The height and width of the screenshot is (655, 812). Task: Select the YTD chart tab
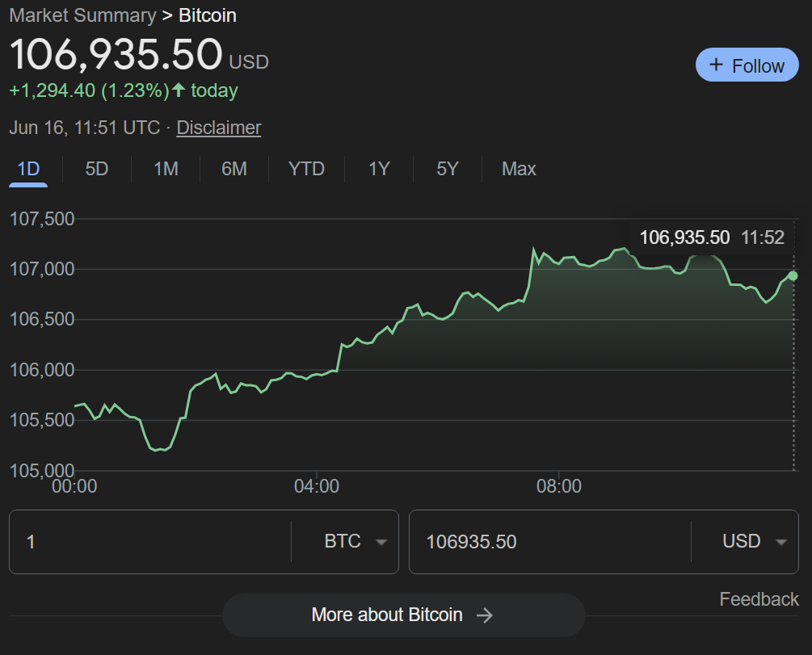pyautogui.click(x=306, y=169)
